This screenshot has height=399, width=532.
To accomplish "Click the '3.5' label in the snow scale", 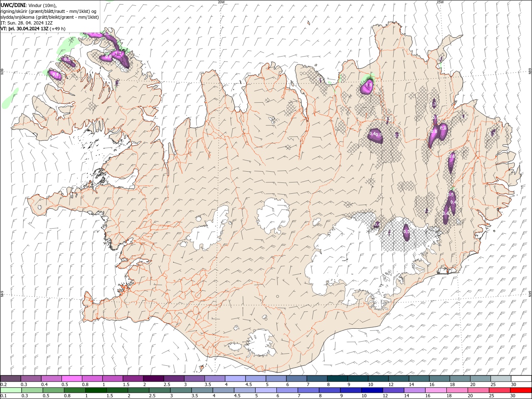I will [208, 384].
